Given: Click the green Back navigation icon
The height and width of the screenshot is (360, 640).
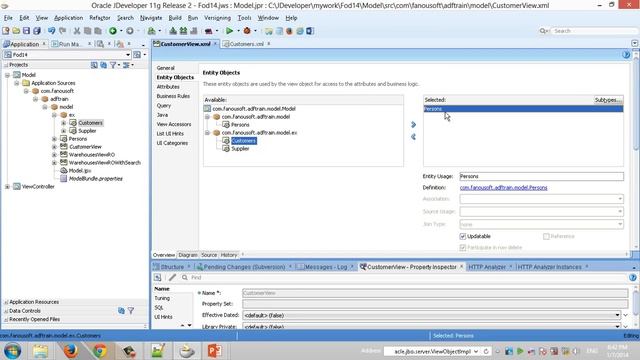Looking at the screenshot, I should (113, 31).
